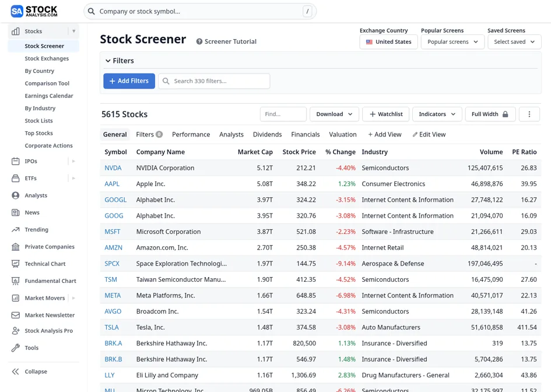Switch to the Dividends tab
551x392 pixels.
click(x=268, y=134)
